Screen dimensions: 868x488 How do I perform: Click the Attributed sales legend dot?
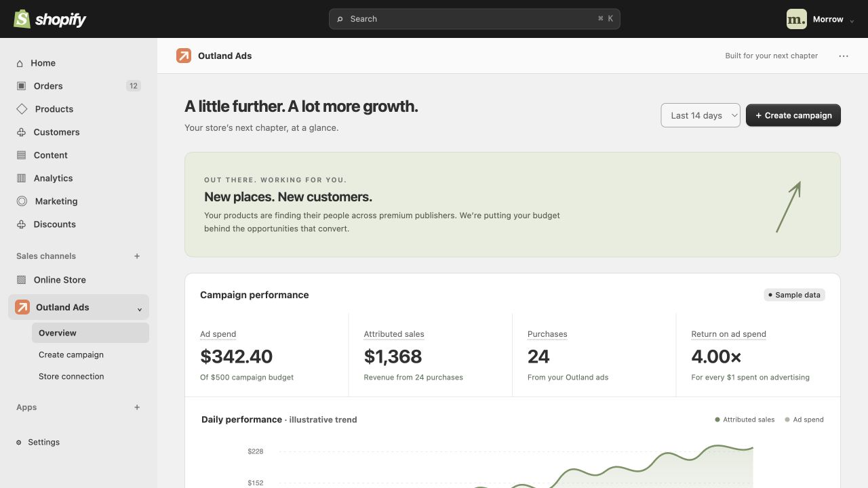717,420
